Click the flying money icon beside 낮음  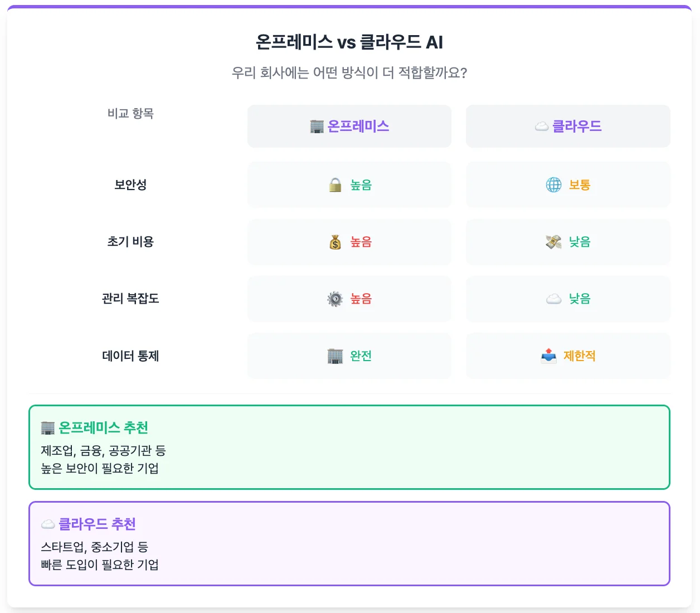coord(553,242)
